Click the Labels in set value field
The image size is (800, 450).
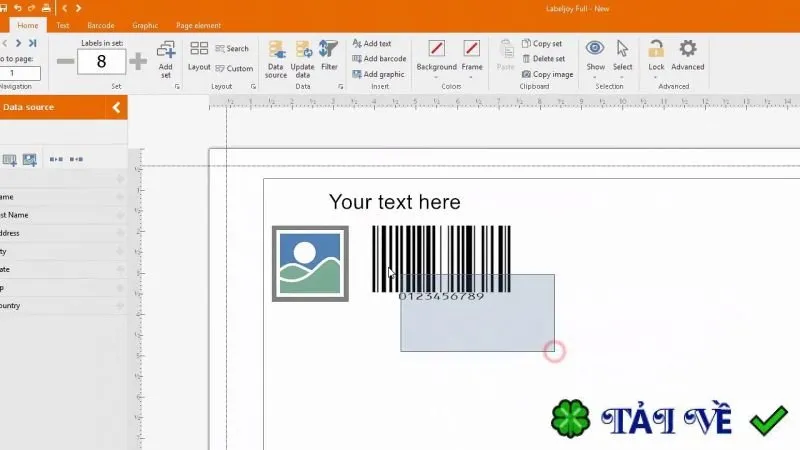pyautogui.click(x=101, y=62)
